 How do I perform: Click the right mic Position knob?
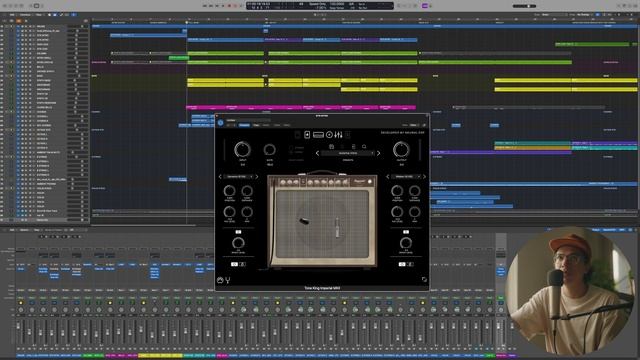point(397,191)
